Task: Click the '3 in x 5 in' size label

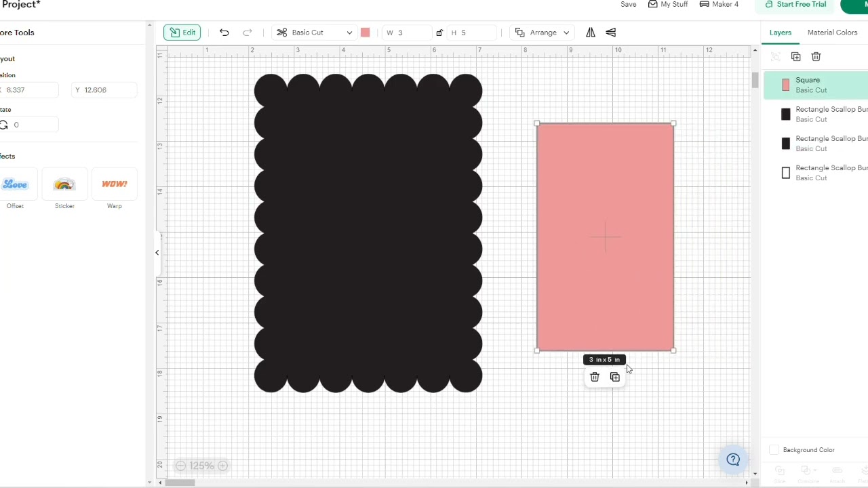Action: pos(604,360)
